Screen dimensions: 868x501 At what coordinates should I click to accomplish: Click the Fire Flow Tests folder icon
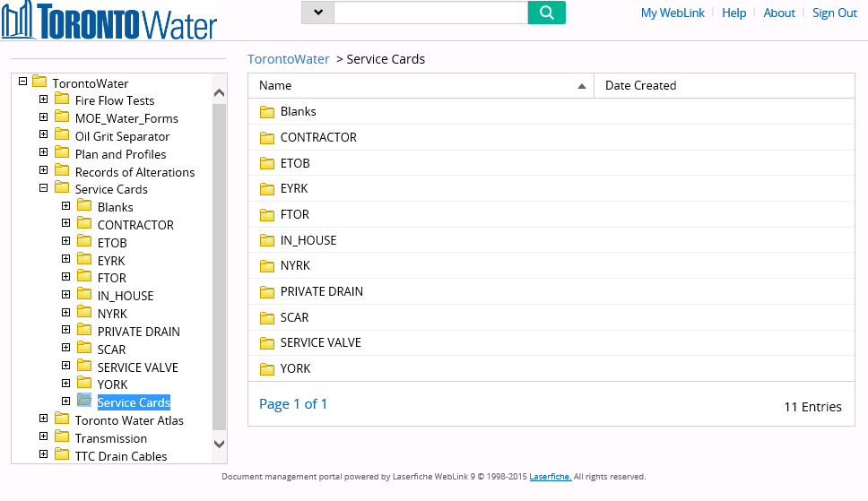tap(62, 99)
